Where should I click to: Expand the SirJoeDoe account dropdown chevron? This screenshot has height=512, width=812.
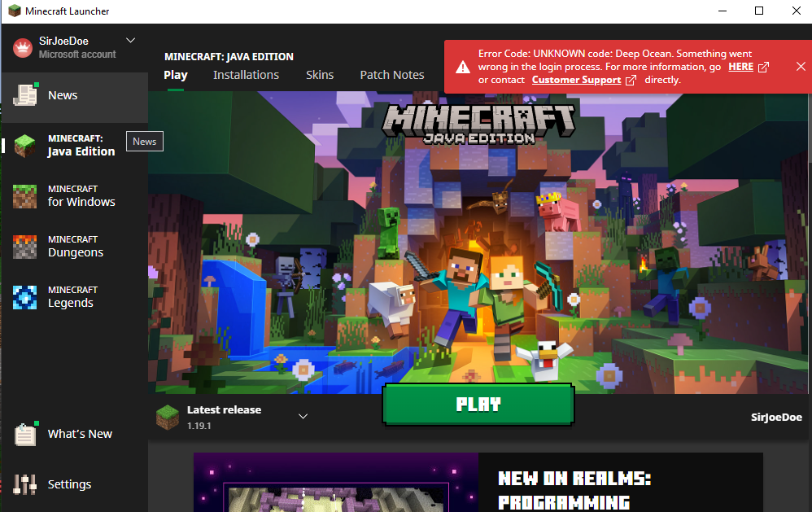coord(130,41)
